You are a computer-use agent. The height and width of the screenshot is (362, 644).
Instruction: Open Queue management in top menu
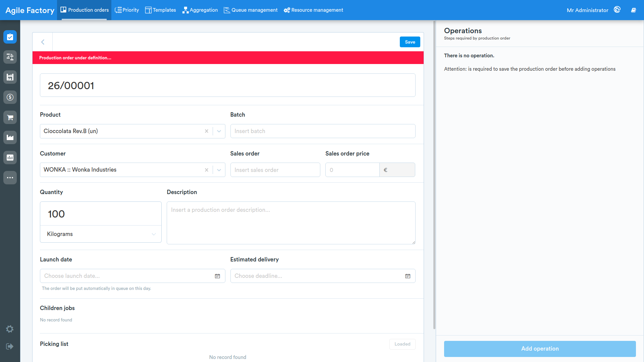pyautogui.click(x=251, y=10)
